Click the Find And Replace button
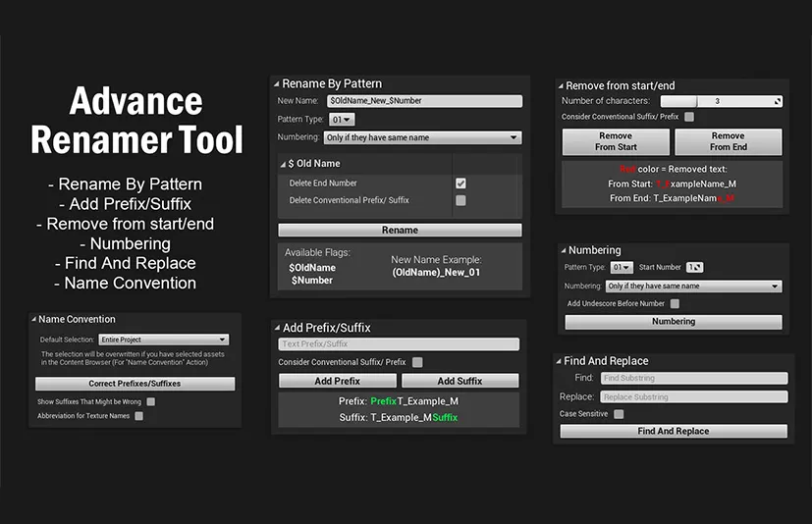This screenshot has height=524, width=812. pos(674,432)
